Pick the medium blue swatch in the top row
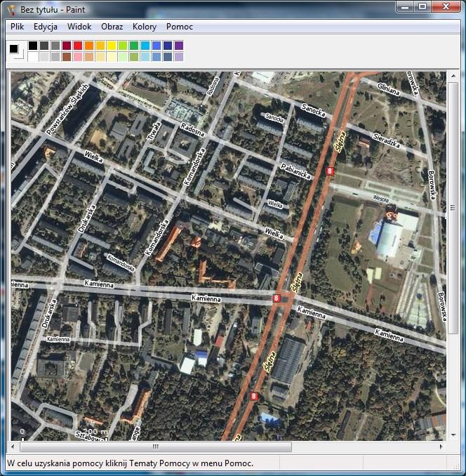This screenshot has width=466, height=476. 157,46
